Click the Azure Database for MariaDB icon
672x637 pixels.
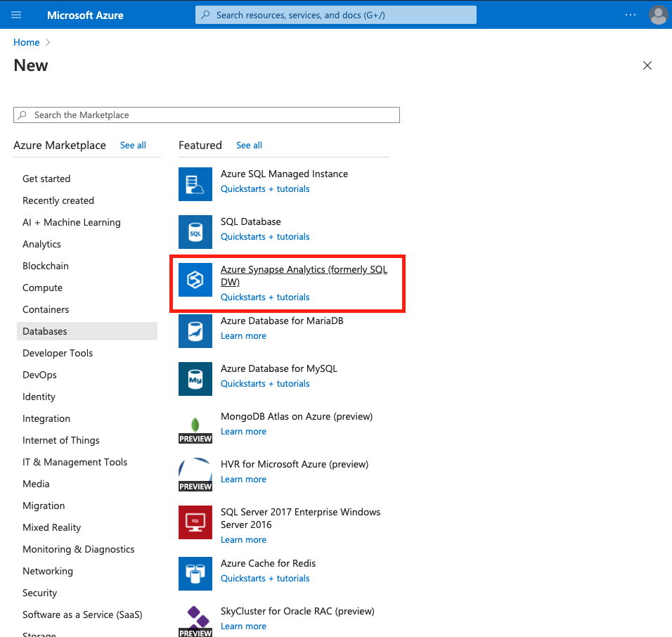[195, 331]
